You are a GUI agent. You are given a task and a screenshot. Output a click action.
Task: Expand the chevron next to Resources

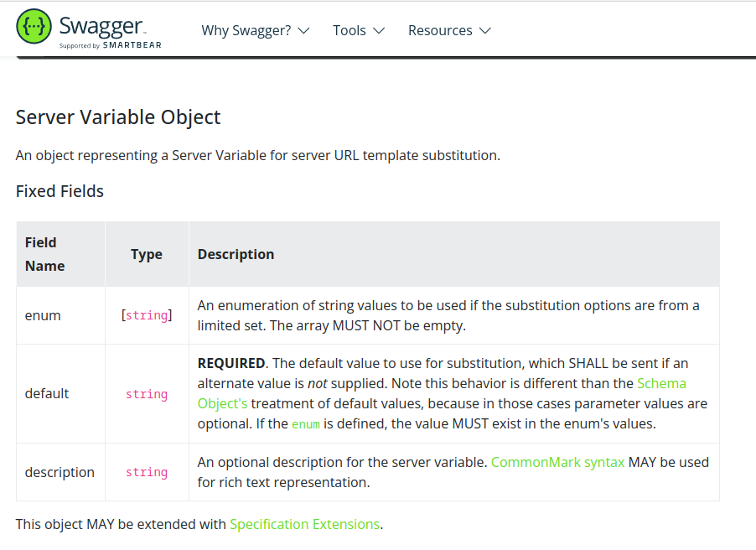485,31
